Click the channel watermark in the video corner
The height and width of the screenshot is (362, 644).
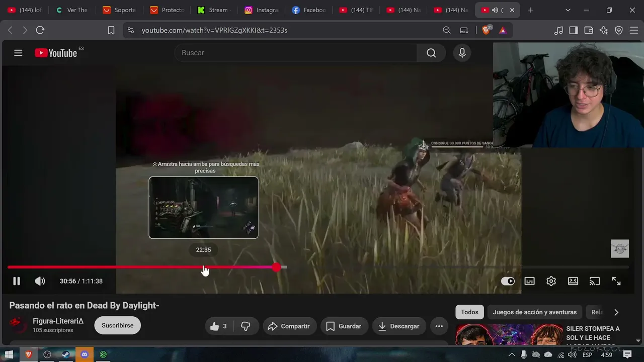coord(620,249)
